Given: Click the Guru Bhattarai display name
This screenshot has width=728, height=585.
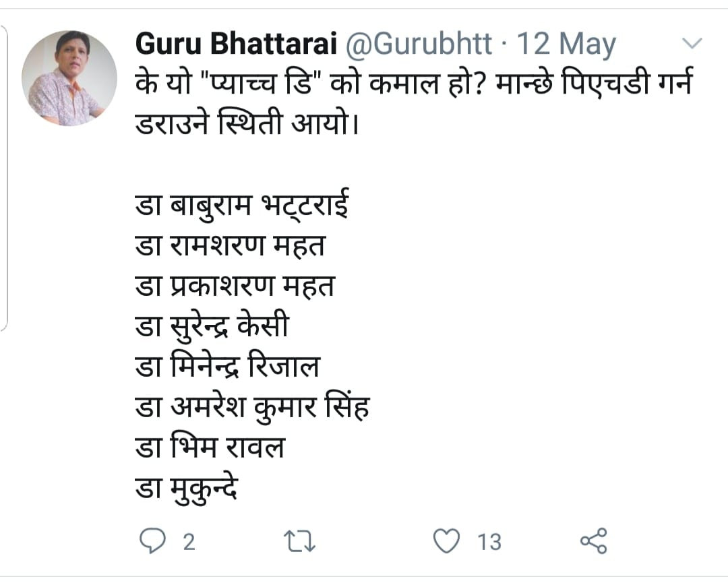Looking at the screenshot, I should [236, 45].
